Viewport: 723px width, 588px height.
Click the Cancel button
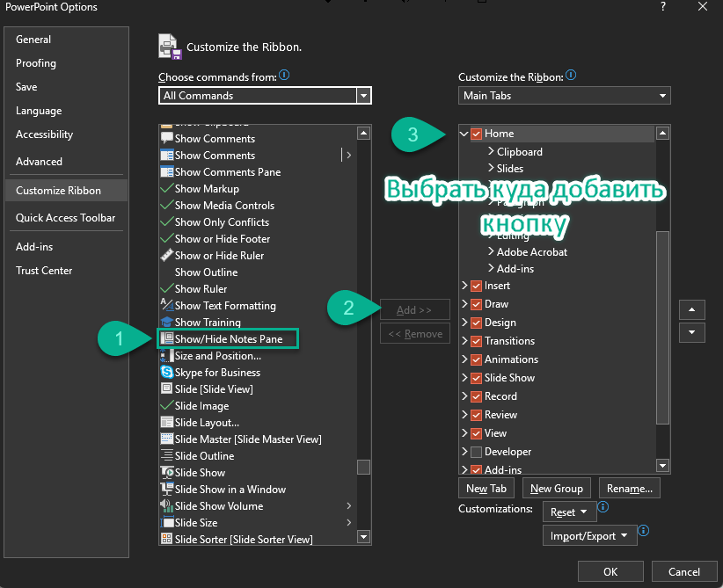pyautogui.click(x=684, y=571)
